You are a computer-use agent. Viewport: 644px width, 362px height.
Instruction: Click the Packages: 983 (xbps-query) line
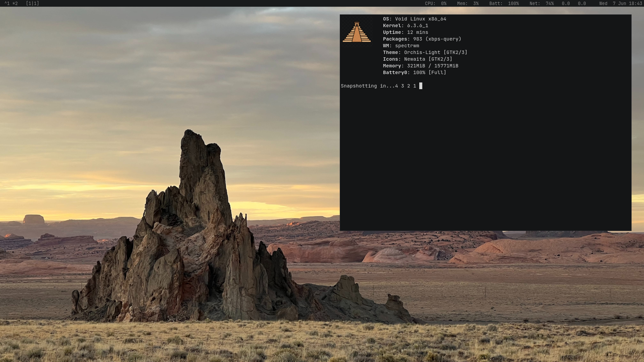pos(422,39)
